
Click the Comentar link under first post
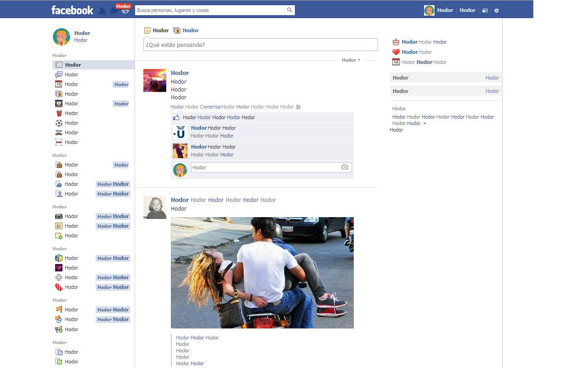point(210,107)
